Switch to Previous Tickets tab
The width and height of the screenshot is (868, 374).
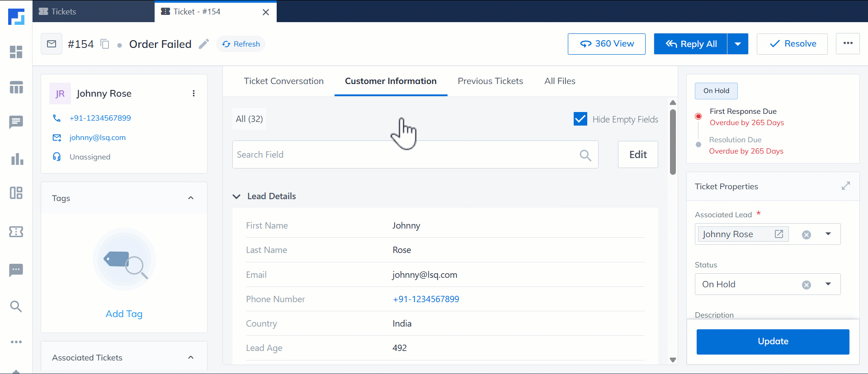pyautogui.click(x=490, y=81)
